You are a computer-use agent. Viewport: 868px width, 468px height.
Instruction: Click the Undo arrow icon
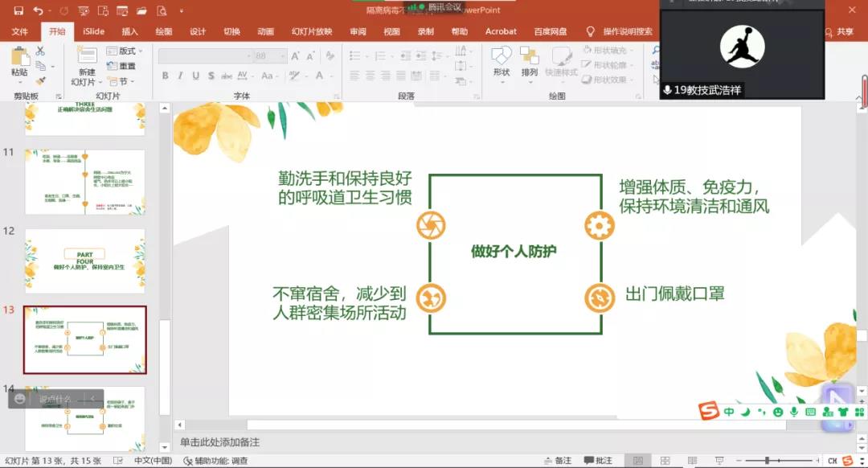(39, 10)
